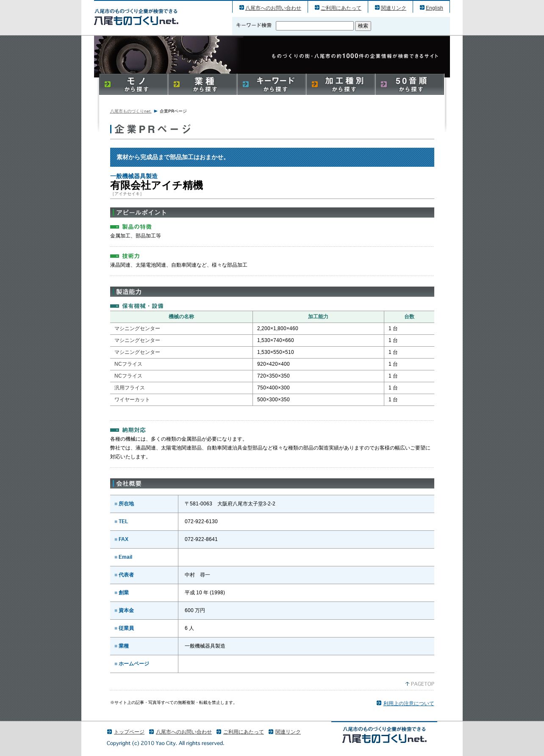The image size is (544, 756).
Task: Open the footer ご利用にあたって link
Action: (x=244, y=732)
